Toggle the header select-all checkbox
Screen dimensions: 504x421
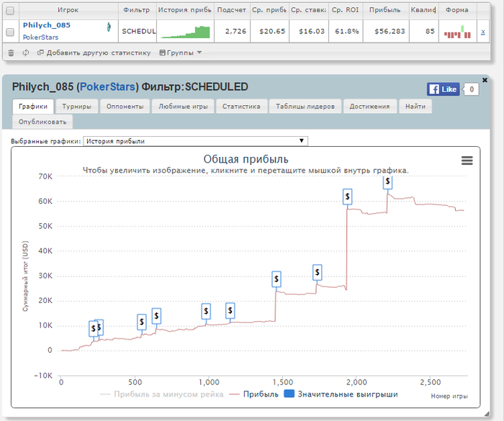(x=10, y=11)
